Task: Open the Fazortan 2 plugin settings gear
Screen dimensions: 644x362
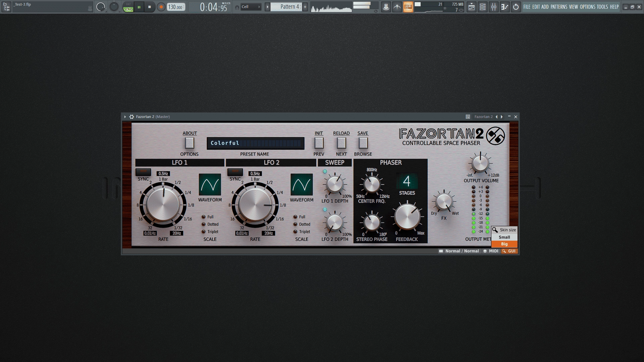Action: [131, 117]
